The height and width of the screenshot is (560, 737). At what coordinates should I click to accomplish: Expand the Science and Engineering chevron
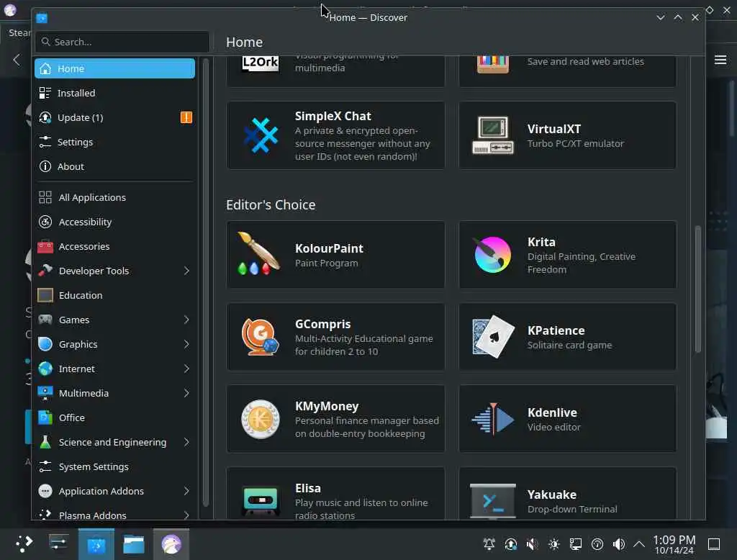click(186, 442)
